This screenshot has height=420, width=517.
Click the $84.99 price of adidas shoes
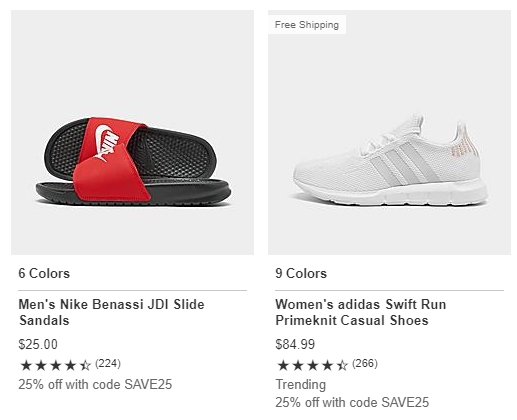(295, 344)
